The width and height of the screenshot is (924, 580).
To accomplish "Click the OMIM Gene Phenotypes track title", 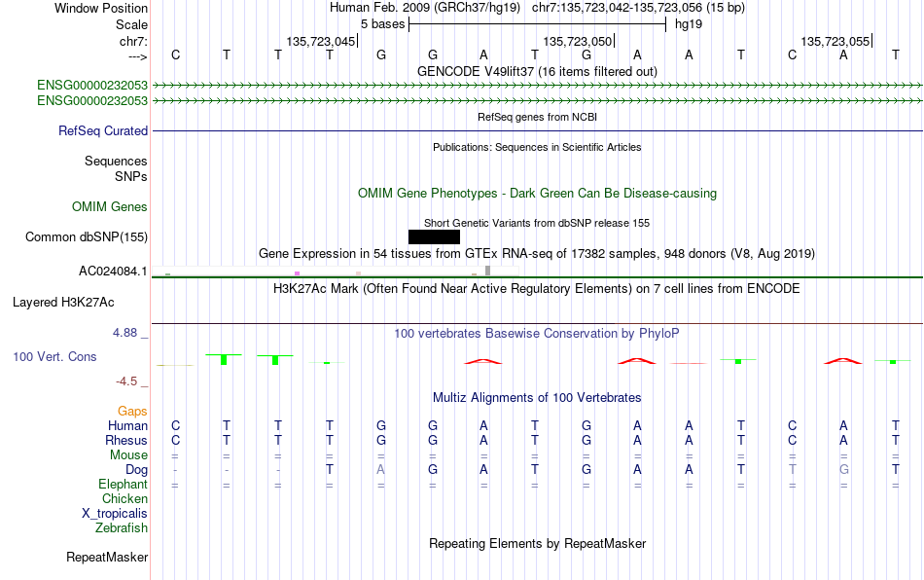I will [537, 194].
